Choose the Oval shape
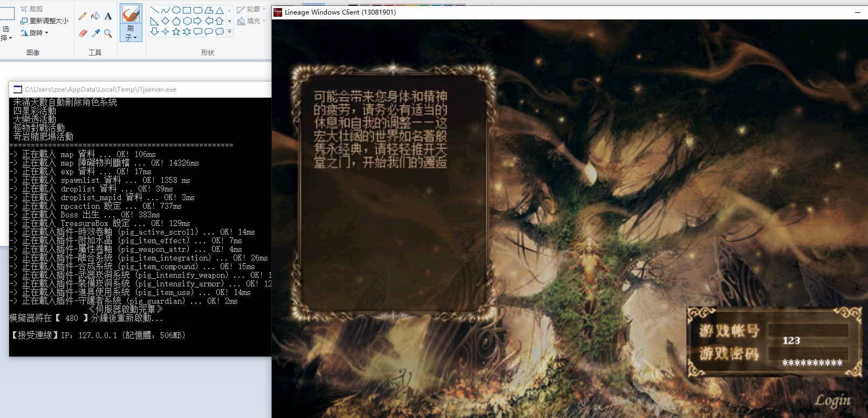The image size is (868, 418). click(x=176, y=10)
